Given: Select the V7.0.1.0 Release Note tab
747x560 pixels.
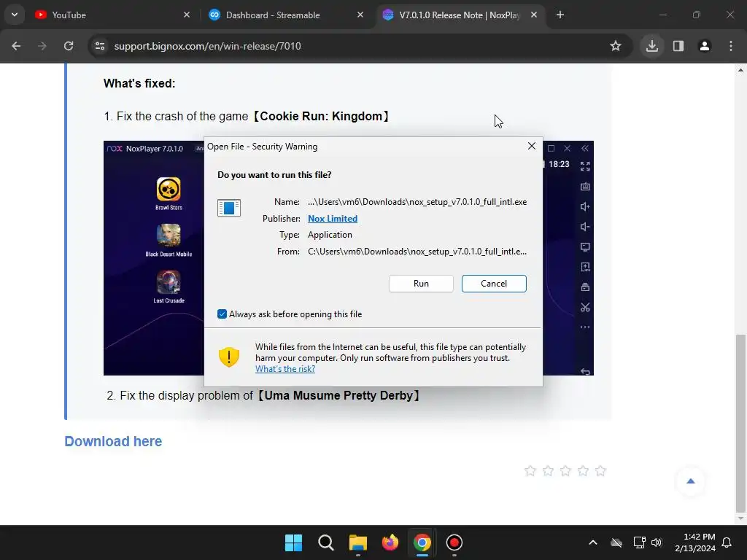Looking at the screenshot, I should point(458,15).
